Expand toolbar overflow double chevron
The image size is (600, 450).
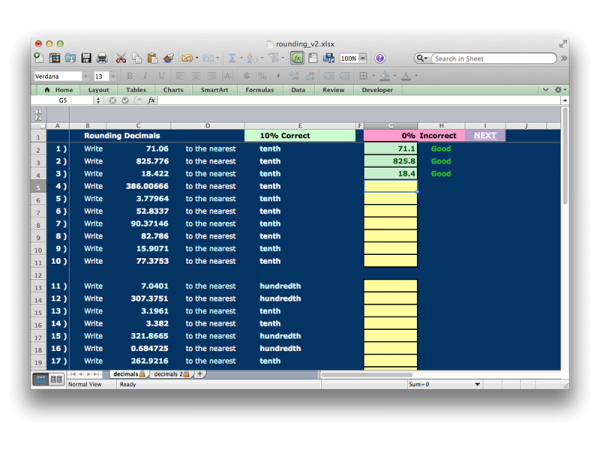coord(564,58)
